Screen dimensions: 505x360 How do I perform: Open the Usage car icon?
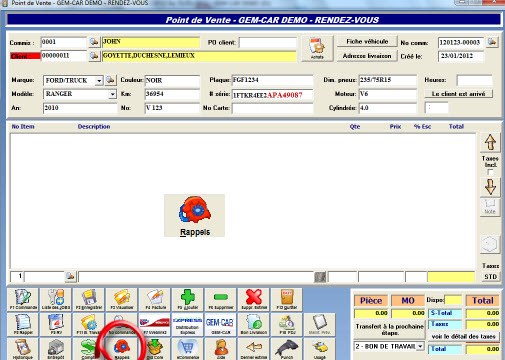[320, 349]
